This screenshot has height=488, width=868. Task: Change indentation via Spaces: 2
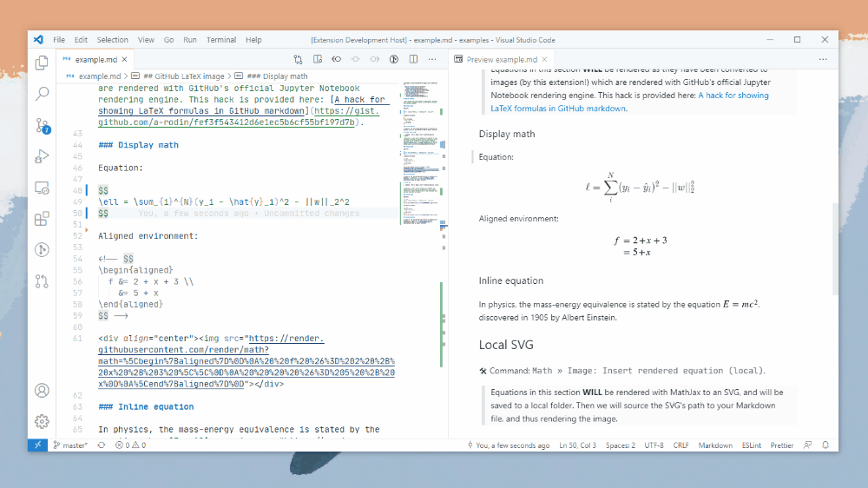(x=620, y=445)
